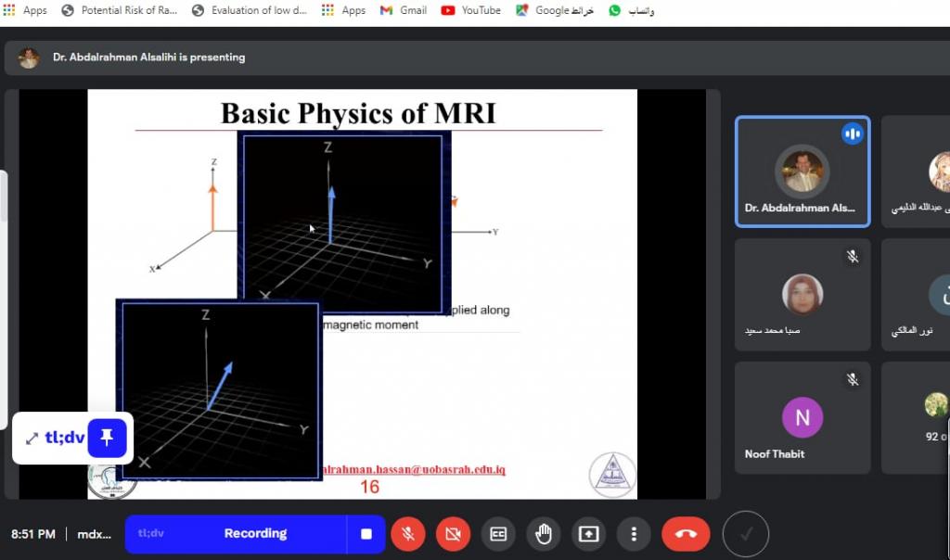Open the Gmail bookmark
This screenshot has height=560, width=950.
404,10
